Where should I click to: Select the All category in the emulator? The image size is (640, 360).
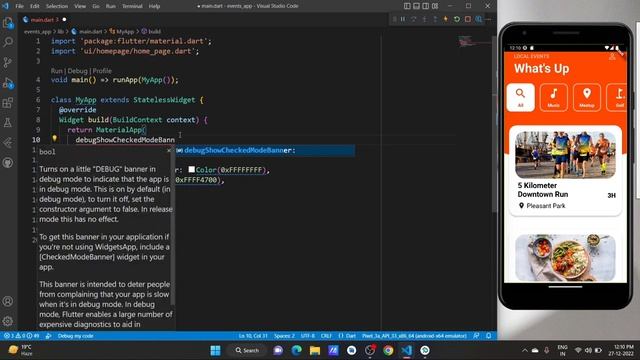tap(520, 97)
